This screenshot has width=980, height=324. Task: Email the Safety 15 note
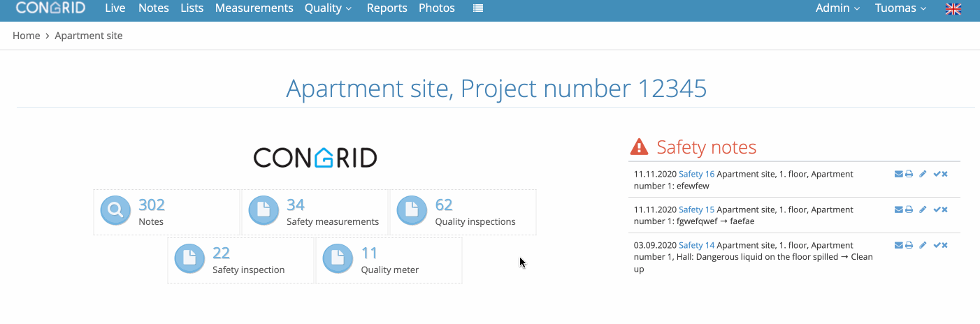(x=898, y=209)
